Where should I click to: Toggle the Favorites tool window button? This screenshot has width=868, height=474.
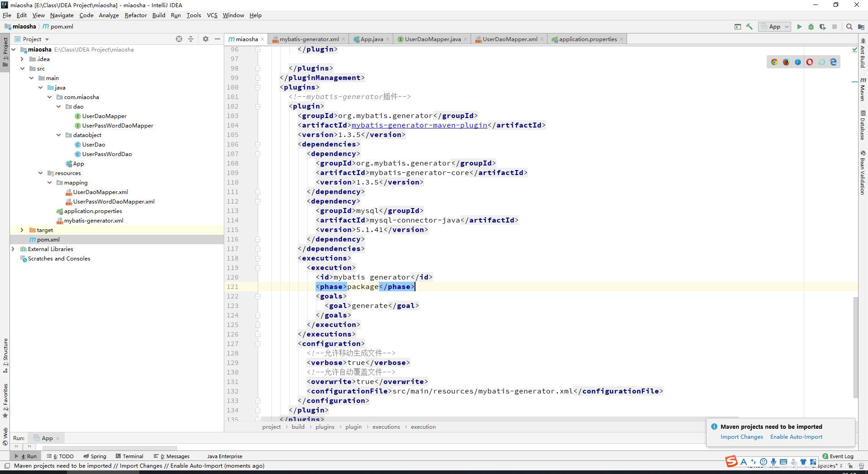(x=5, y=401)
